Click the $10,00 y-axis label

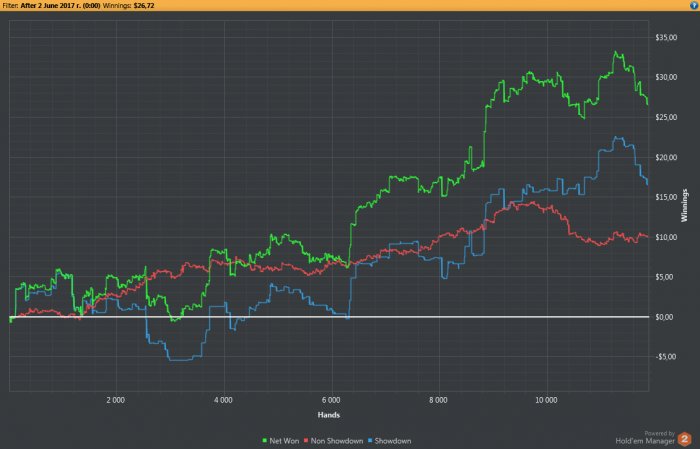666,237
